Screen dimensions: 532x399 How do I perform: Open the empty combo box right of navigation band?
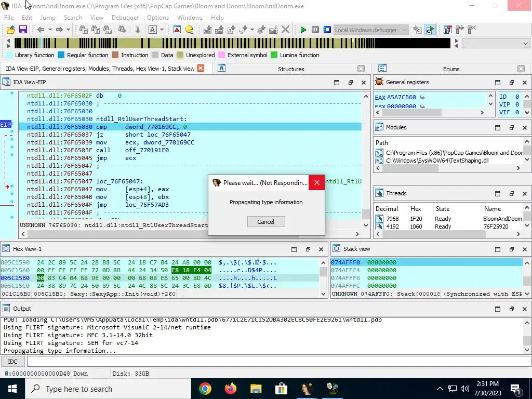coord(496,44)
